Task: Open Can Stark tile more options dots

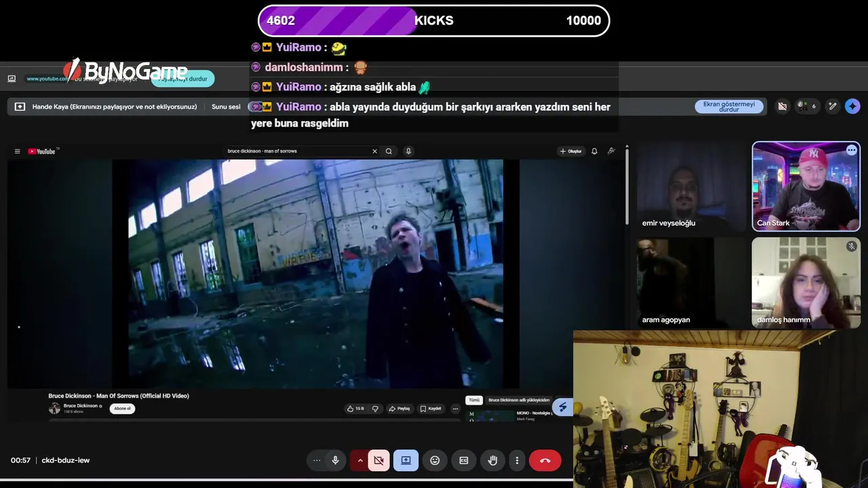Action: coord(852,150)
